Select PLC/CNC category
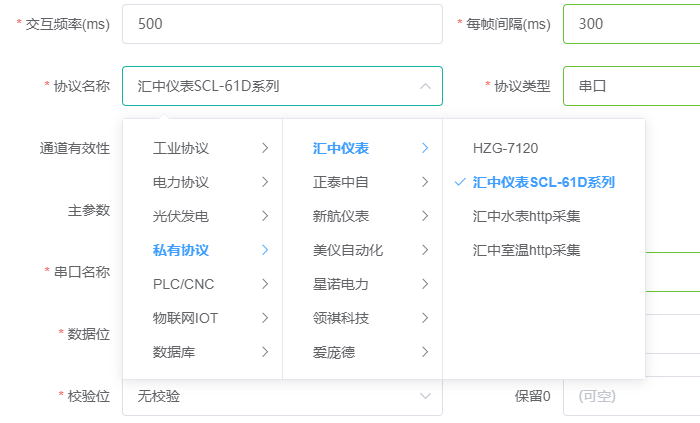The width and height of the screenshot is (700, 423). point(203,284)
